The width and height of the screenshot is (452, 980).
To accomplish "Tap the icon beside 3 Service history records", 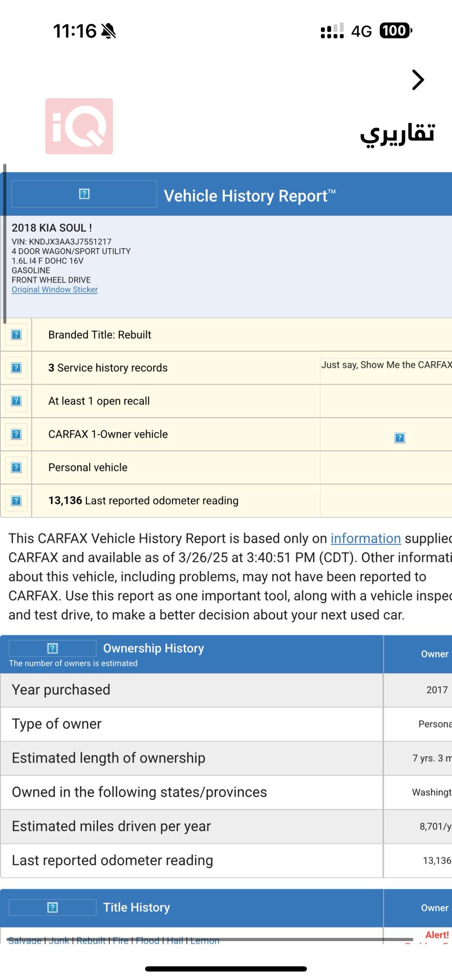I will tap(16, 368).
